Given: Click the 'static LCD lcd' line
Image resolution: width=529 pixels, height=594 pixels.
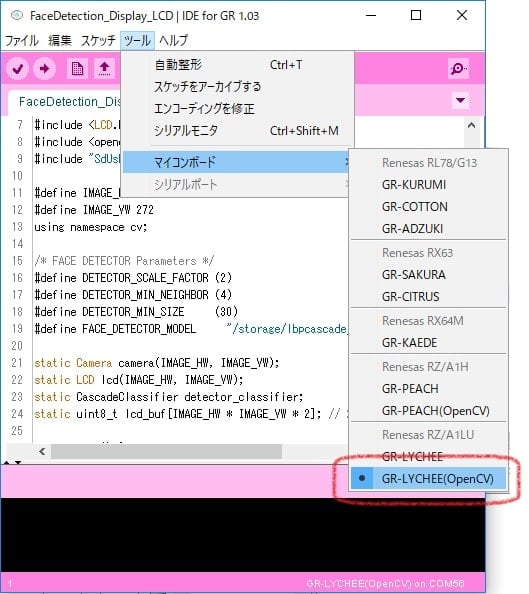Looking at the screenshot, I should point(139,380).
